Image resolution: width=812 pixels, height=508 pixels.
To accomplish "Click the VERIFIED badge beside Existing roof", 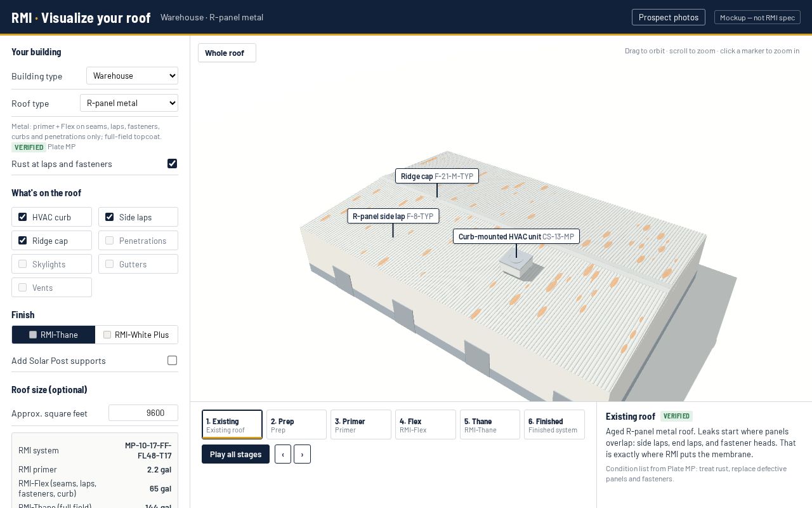I will pos(676,417).
